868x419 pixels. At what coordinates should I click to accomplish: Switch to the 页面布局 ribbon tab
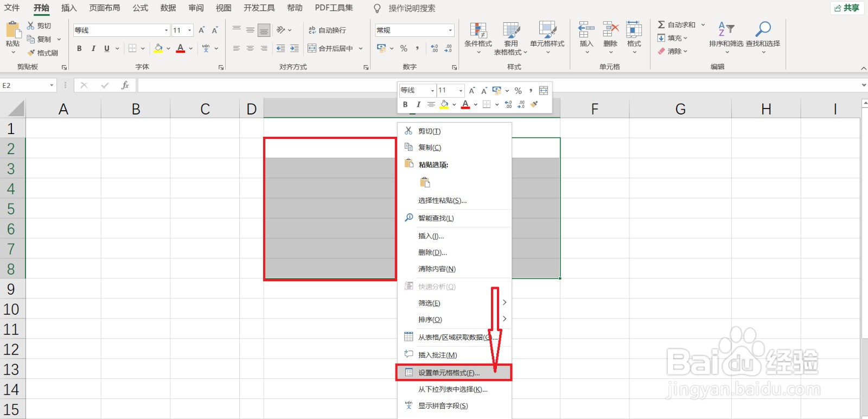click(105, 8)
